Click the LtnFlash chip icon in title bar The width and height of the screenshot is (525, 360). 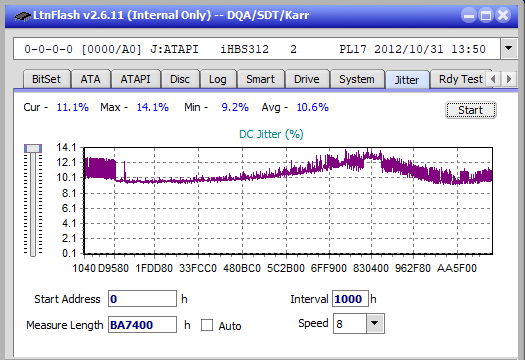pyautogui.click(x=22, y=15)
